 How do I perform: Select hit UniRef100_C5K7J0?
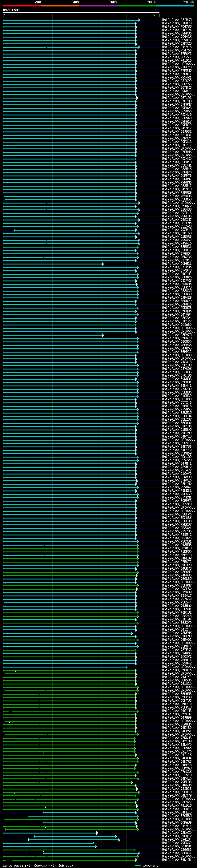177,704
